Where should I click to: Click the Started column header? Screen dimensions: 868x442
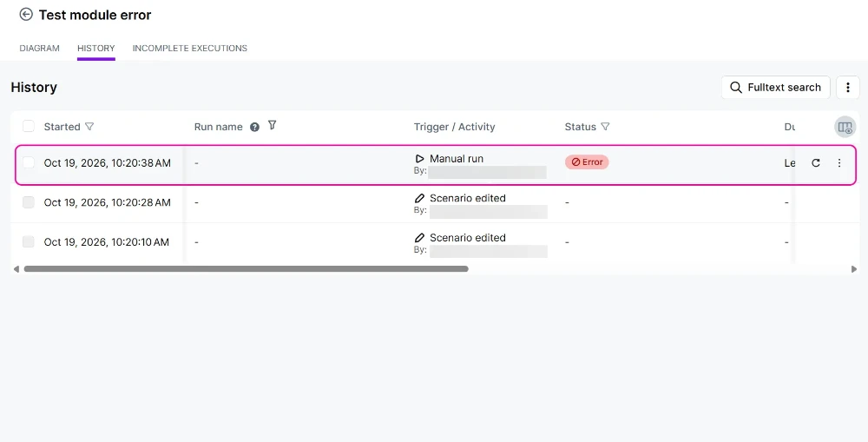pyautogui.click(x=62, y=126)
